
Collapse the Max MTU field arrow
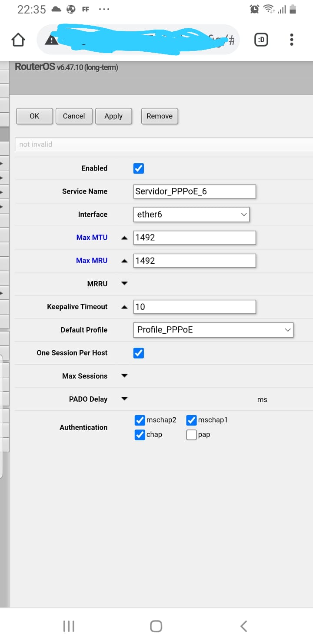click(124, 238)
